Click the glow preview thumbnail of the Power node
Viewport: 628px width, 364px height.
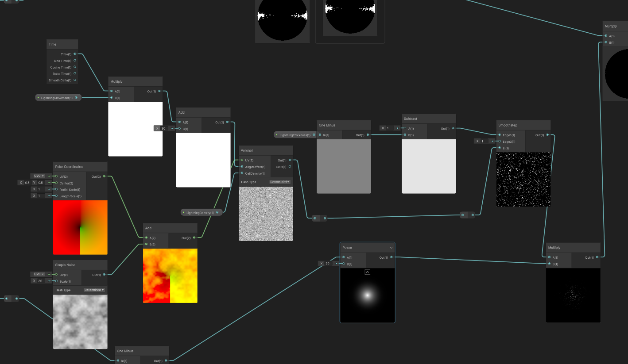(x=367, y=295)
